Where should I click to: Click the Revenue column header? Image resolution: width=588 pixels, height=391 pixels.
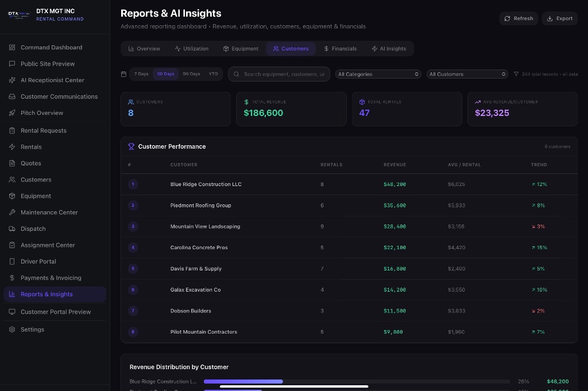click(x=395, y=165)
